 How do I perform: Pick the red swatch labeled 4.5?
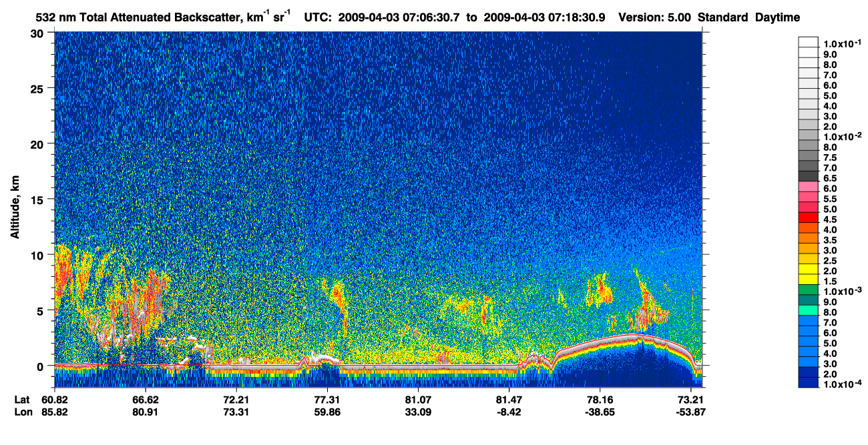pos(809,218)
